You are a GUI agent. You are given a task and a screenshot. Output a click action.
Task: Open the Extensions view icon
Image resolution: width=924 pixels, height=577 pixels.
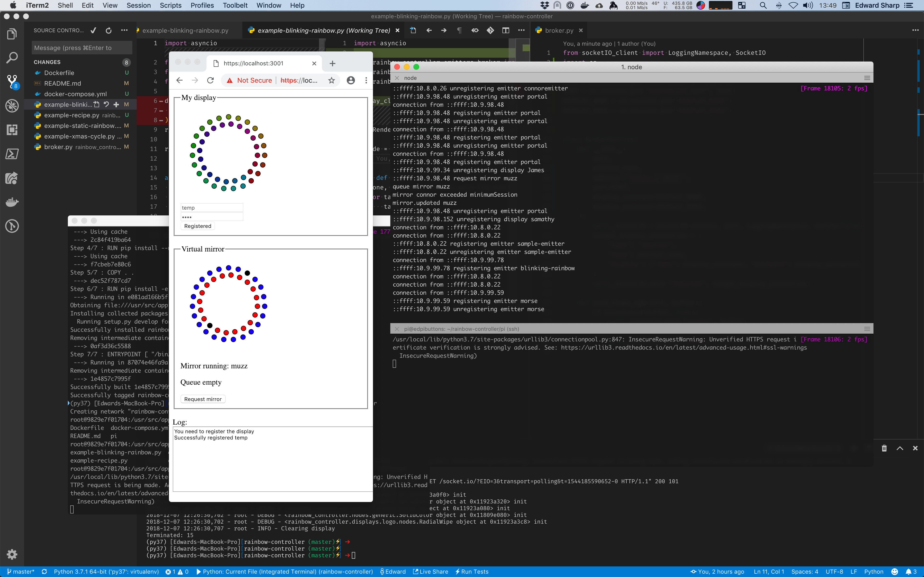click(x=12, y=130)
